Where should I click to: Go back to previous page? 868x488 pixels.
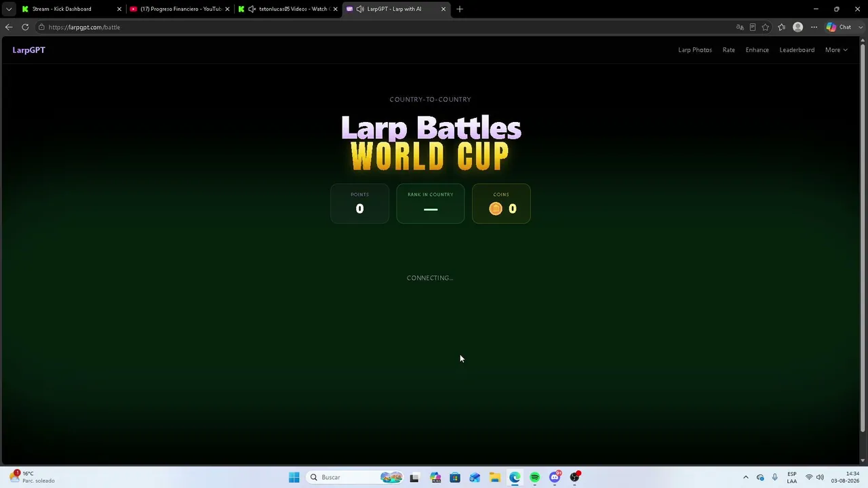[x=9, y=27]
